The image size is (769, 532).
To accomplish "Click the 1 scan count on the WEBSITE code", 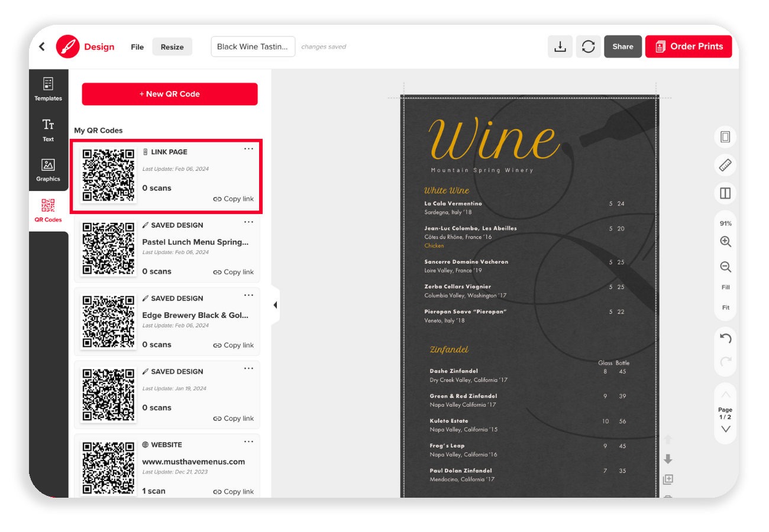I will (154, 491).
